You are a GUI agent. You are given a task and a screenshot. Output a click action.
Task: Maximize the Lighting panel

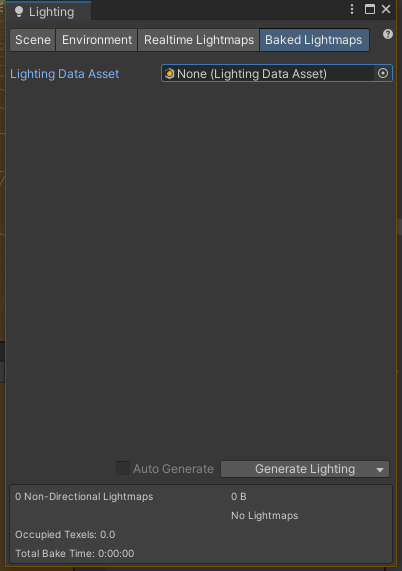(370, 9)
